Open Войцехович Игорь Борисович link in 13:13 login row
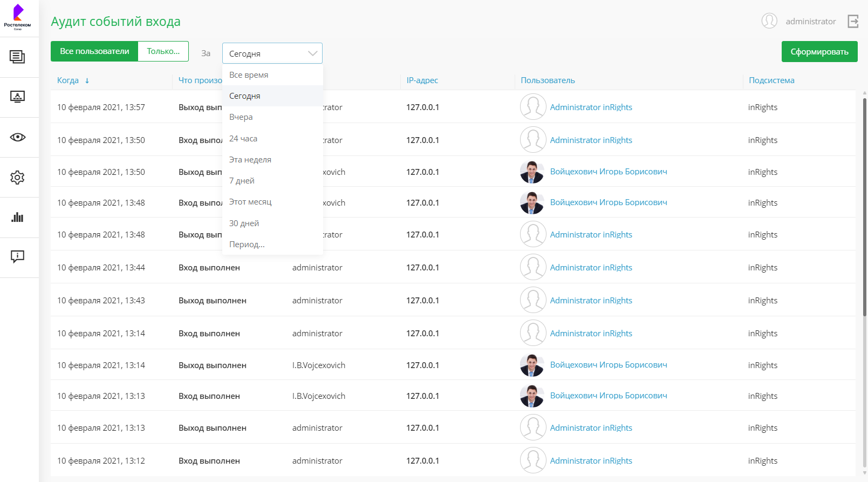 click(609, 396)
